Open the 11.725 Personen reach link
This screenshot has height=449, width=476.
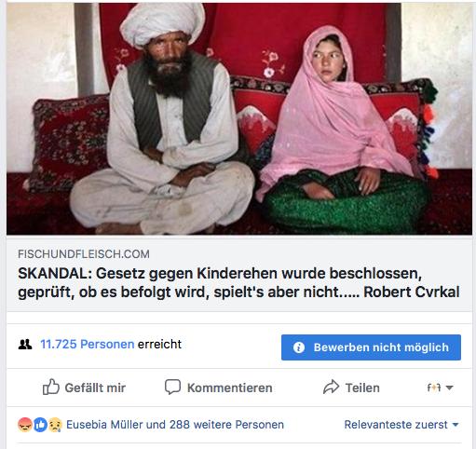88,344
